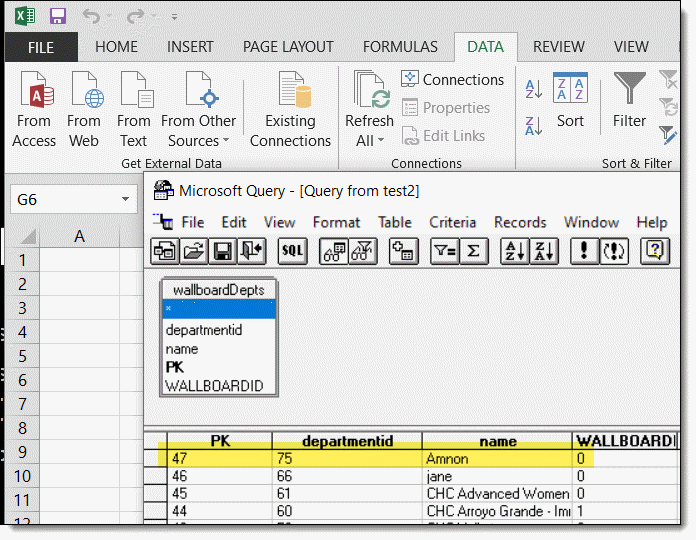Toggle Show/Hide Tables toolbar icon
Image resolution: width=696 pixels, height=540 pixels.
click(x=334, y=251)
